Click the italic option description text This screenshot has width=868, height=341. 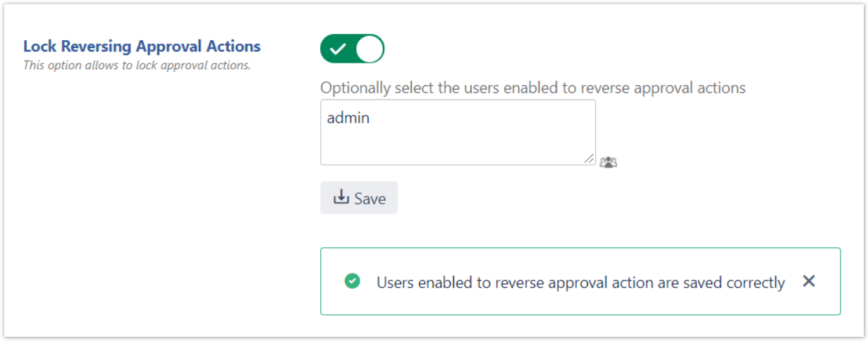coord(137,66)
